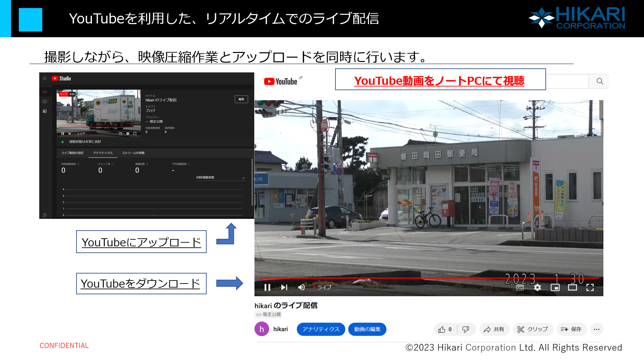
Task: Switch to the ストリームの状態 tab
Action: tap(133, 153)
